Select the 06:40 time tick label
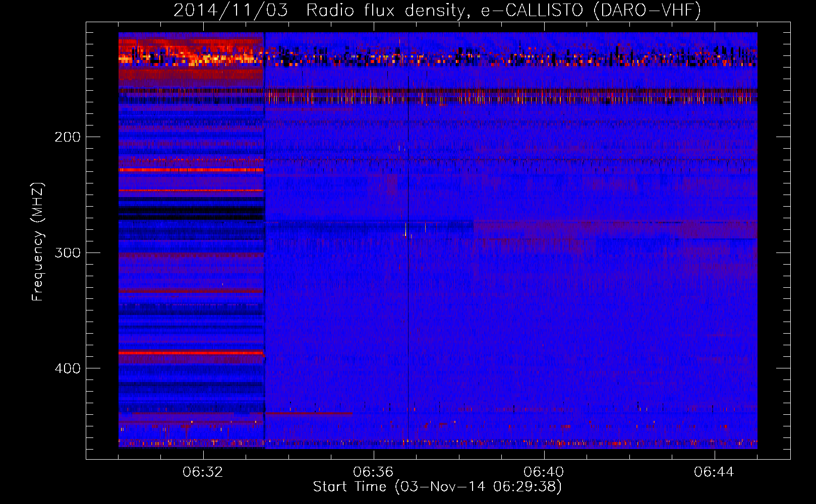The height and width of the screenshot is (504, 816). [x=544, y=472]
